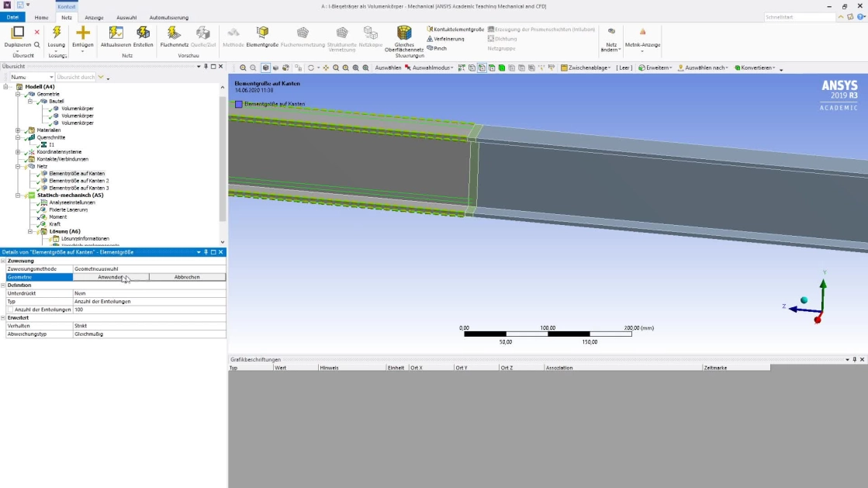Collapse the Netz tree node

[x=18, y=166]
